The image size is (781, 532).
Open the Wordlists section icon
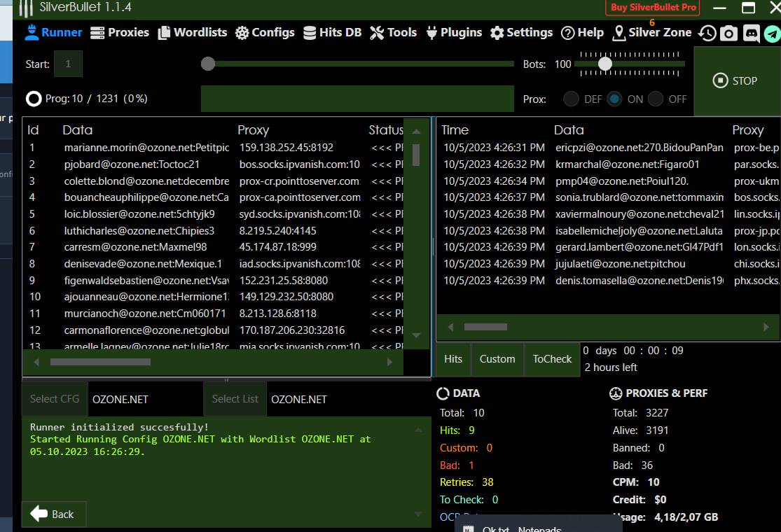click(x=164, y=33)
